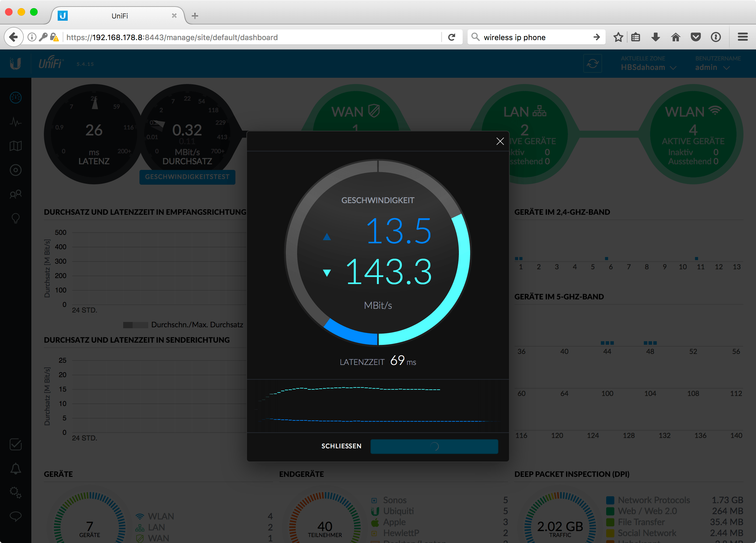The width and height of the screenshot is (756, 543).
Task: Click the SCHLIESSEN button
Action: point(341,446)
